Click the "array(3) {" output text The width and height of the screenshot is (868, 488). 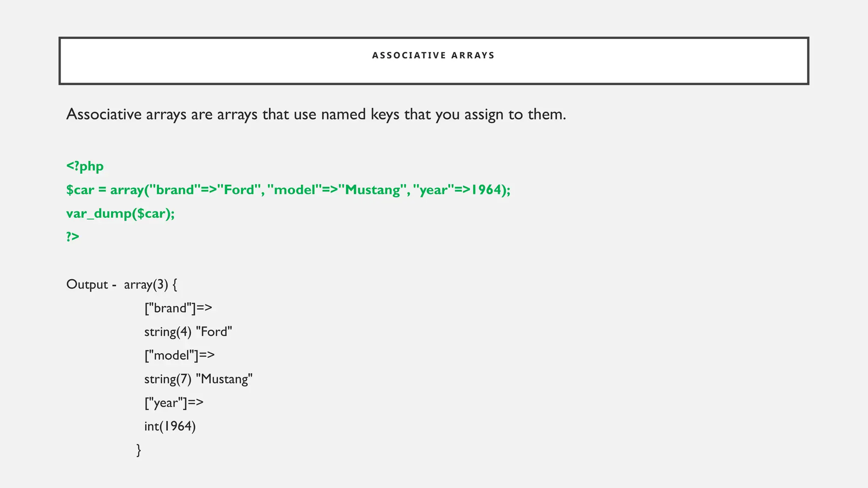coord(150,284)
